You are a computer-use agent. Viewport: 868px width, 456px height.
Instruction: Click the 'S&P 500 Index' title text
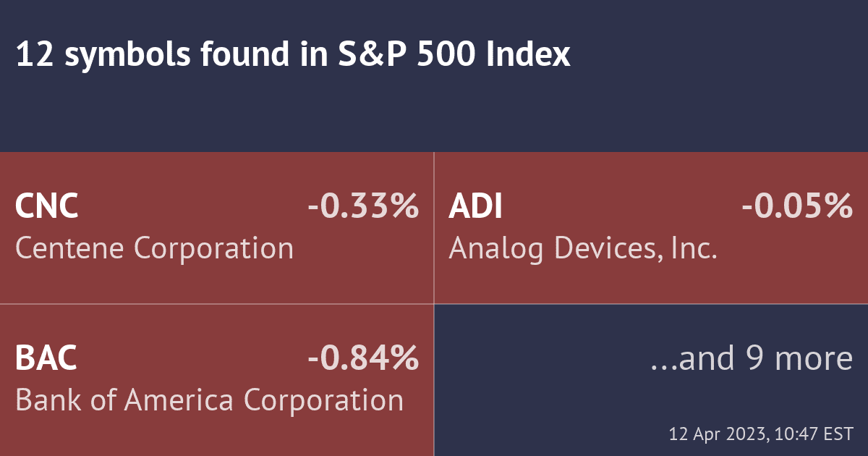tap(454, 55)
